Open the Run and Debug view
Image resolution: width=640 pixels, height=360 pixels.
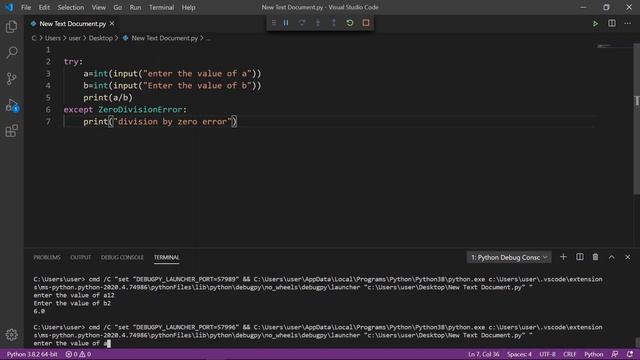11,105
